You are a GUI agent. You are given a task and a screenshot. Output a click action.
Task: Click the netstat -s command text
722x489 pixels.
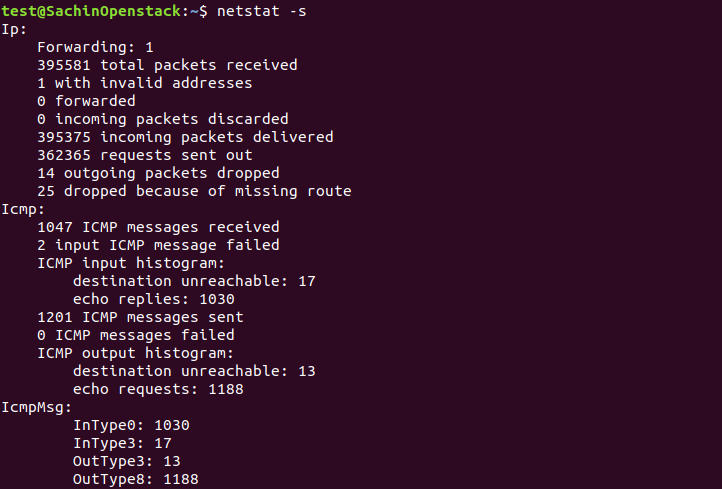(262, 11)
